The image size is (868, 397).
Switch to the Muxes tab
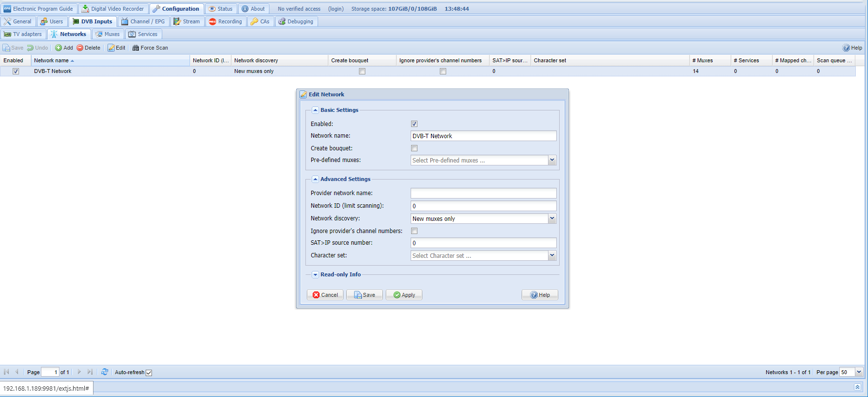point(108,34)
